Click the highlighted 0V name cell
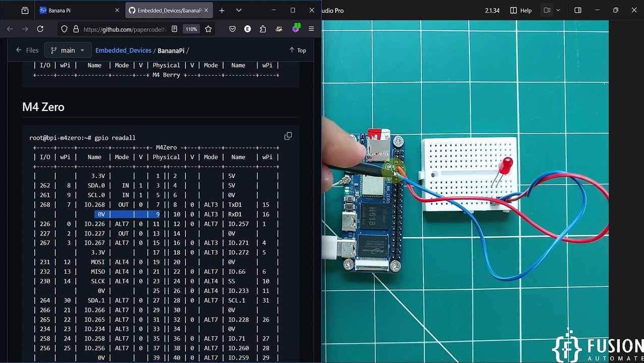644x363 pixels. click(101, 214)
